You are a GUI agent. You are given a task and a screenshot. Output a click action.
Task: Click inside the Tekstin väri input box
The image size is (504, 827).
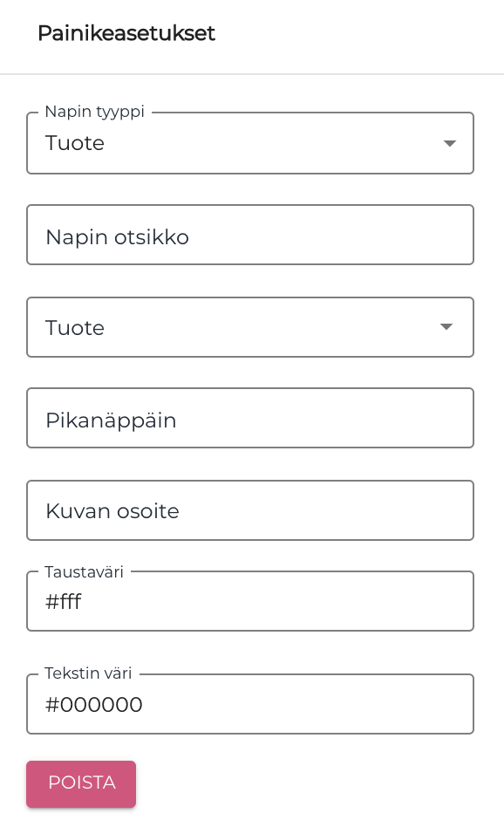tap(250, 704)
